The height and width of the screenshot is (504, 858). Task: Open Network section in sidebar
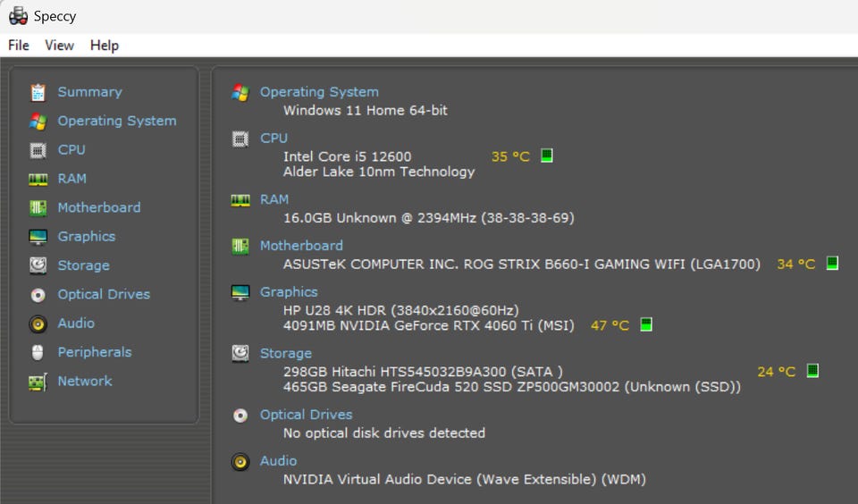pyautogui.click(x=85, y=381)
